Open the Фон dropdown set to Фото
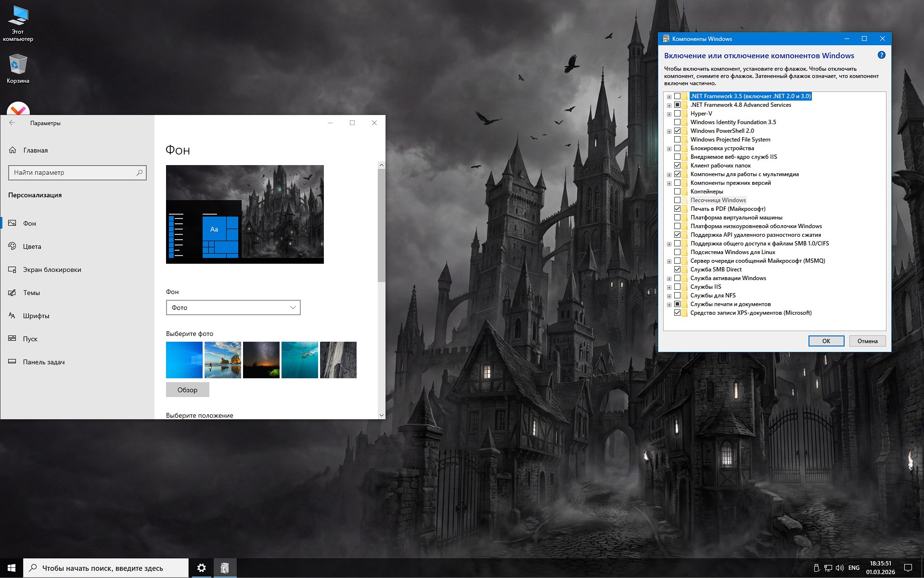 click(x=233, y=308)
